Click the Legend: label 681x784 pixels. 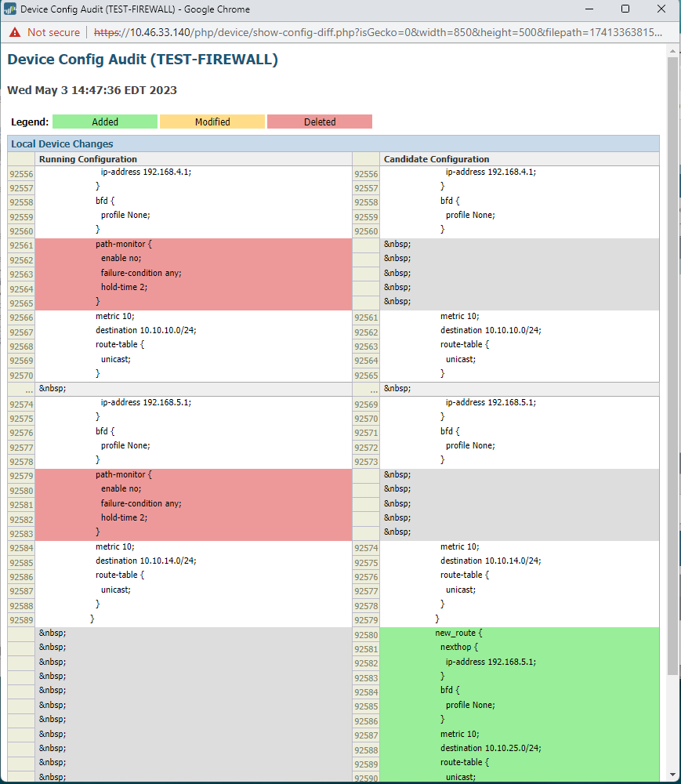30,122
